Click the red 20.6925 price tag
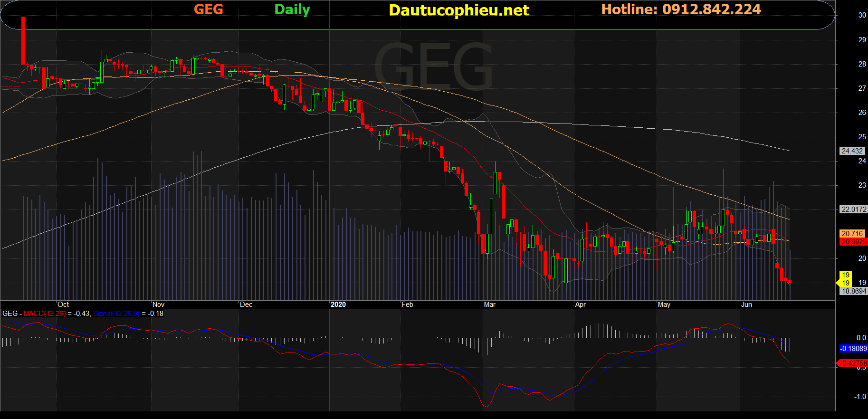868x419 pixels. pos(853,242)
